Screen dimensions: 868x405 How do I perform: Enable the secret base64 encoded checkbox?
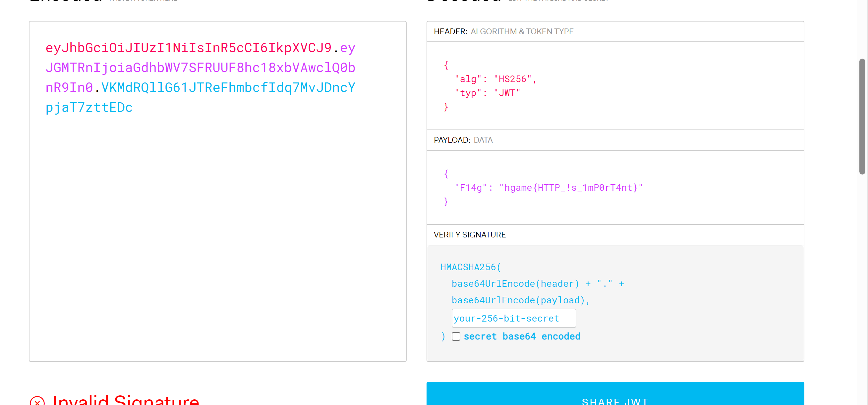click(x=456, y=336)
